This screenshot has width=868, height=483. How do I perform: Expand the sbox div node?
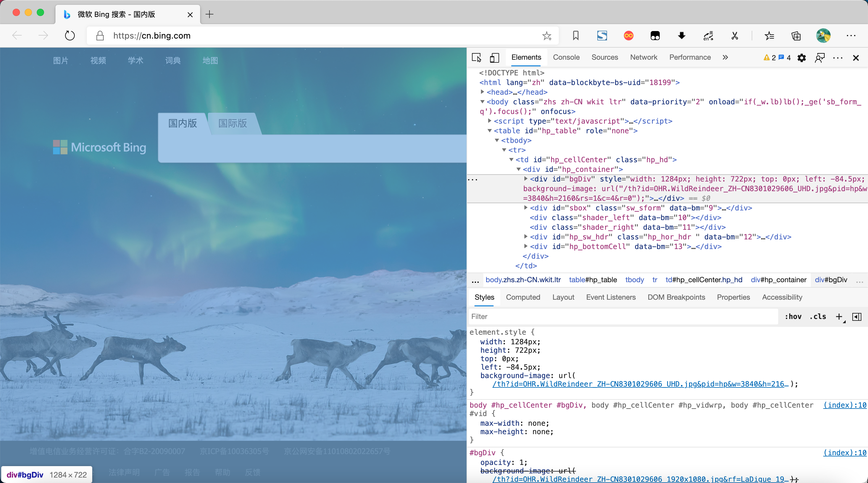coord(526,208)
